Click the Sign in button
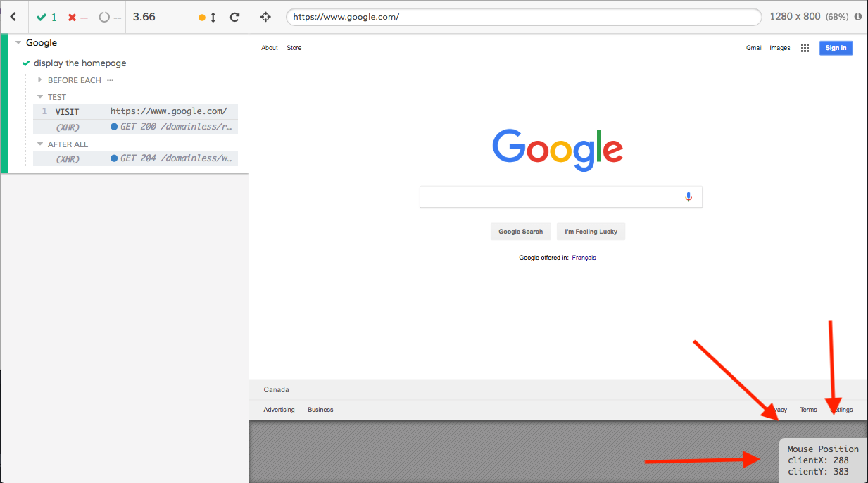 (x=836, y=48)
